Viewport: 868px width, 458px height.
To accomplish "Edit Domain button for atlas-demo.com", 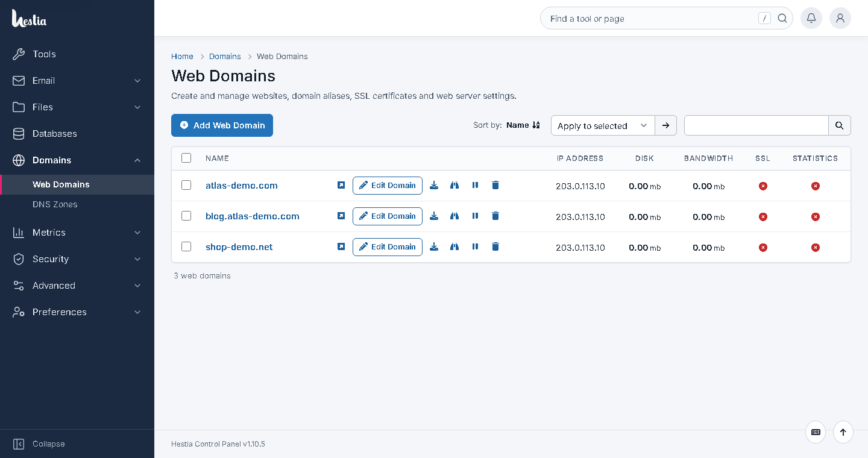I will pos(388,186).
